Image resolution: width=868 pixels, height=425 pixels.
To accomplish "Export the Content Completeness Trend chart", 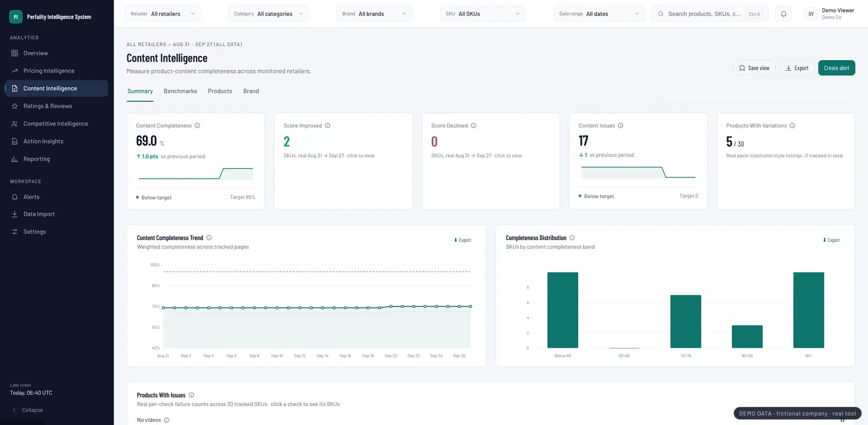I will click(x=463, y=240).
